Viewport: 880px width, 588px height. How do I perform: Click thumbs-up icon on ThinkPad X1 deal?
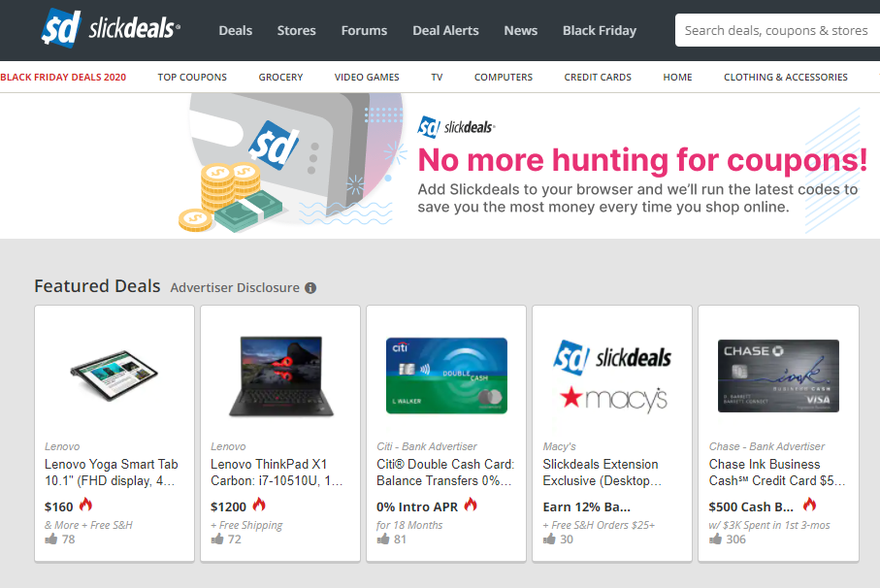[x=217, y=539]
